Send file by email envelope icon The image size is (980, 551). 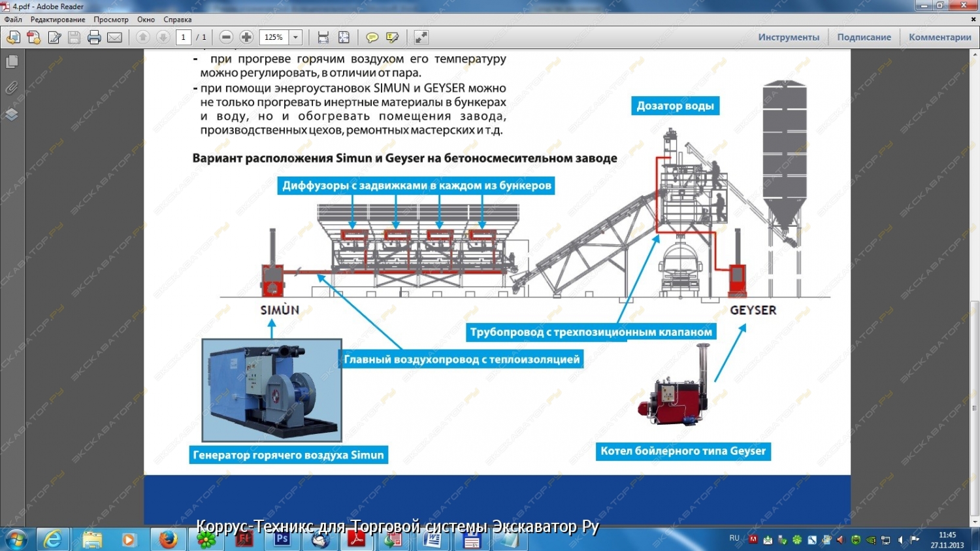[x=114, y=37]
